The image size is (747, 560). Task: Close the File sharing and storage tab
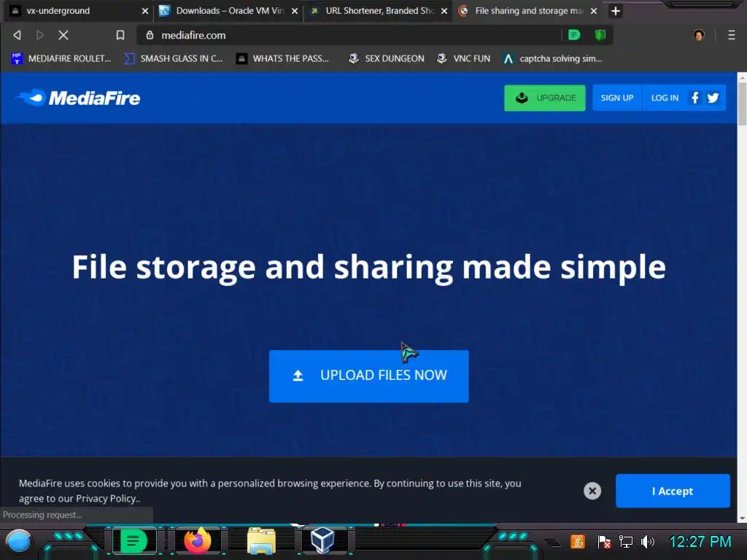tap(594, 10)
